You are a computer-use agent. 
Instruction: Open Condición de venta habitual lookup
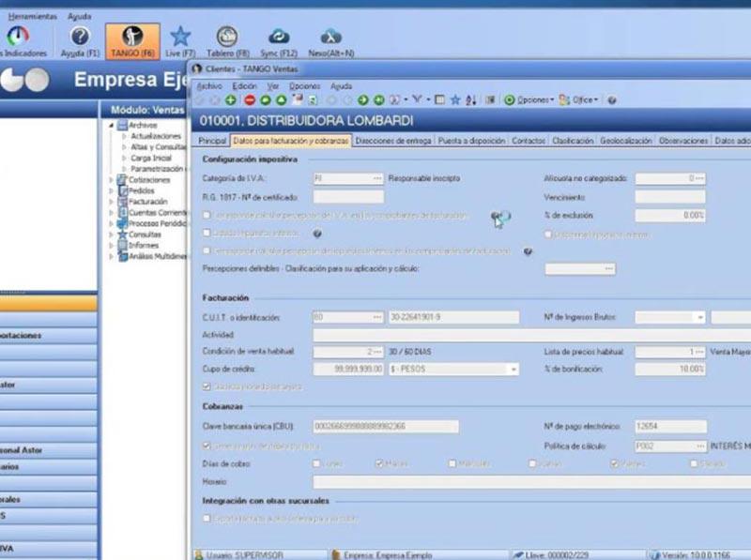[x=377, y=352]
